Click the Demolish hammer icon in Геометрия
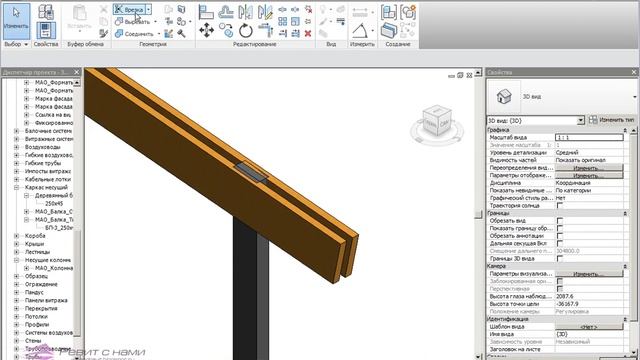 coord(181,33)
